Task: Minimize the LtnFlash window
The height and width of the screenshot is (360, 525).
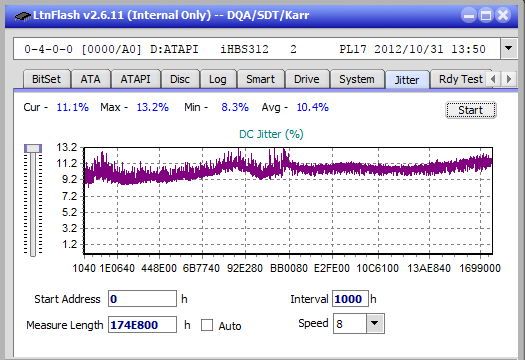Action: tap(469, 15)
